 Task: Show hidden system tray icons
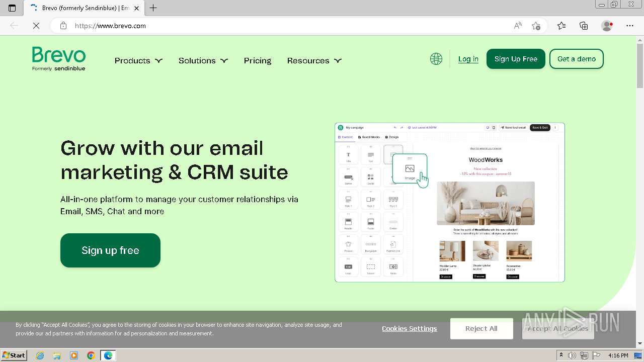(x=561, y=355)
